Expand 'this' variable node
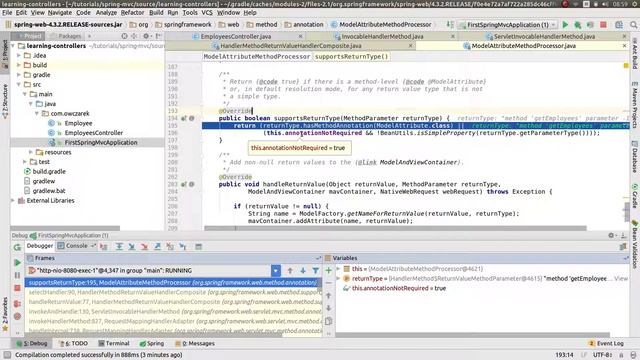Viewport: 640px width, 360px height. click(338, 269)
